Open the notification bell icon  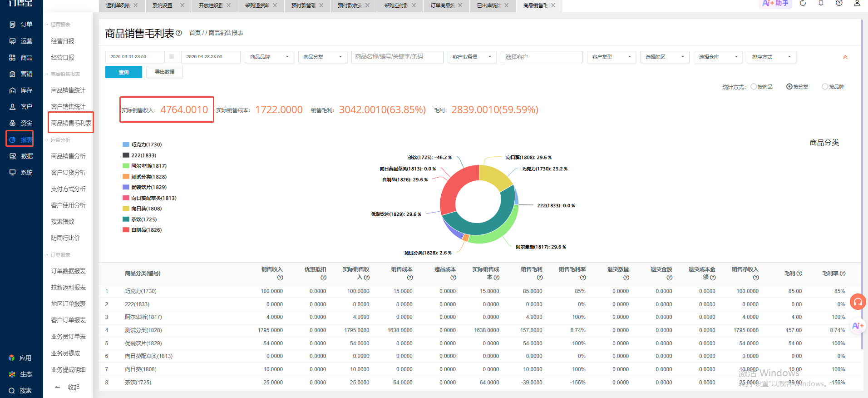821,3
